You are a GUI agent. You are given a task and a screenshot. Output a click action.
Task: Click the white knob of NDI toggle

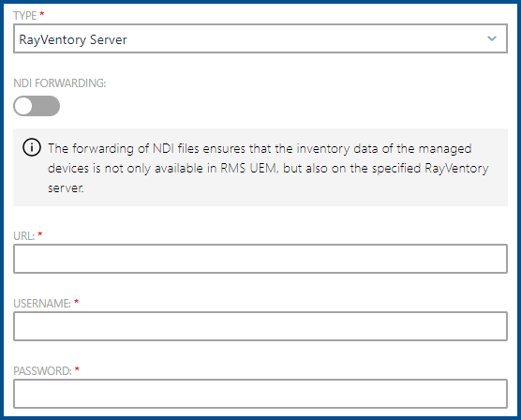(x=23, y=106)
